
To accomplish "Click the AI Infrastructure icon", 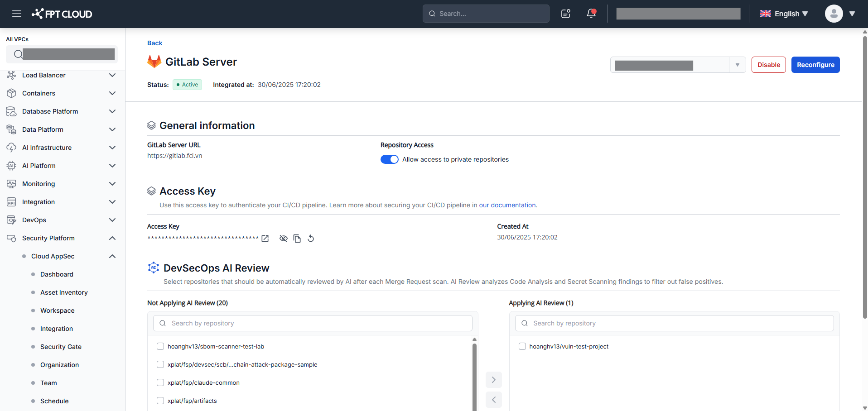I will pos(11,148).
